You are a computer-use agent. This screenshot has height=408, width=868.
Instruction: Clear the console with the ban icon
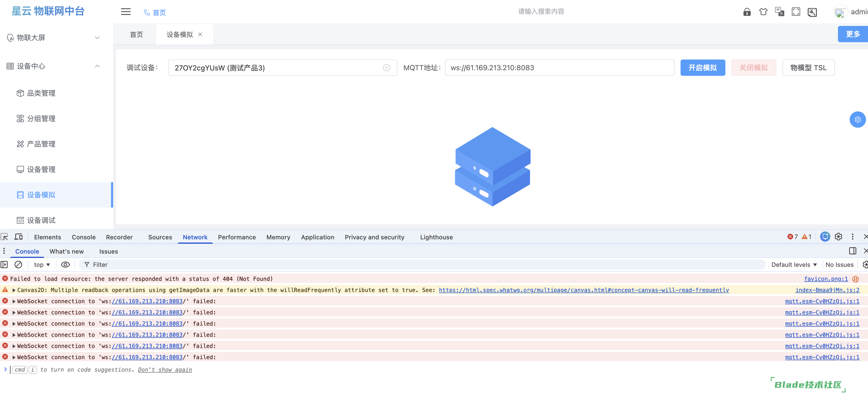pyautogui.click(x=19, y=265)
